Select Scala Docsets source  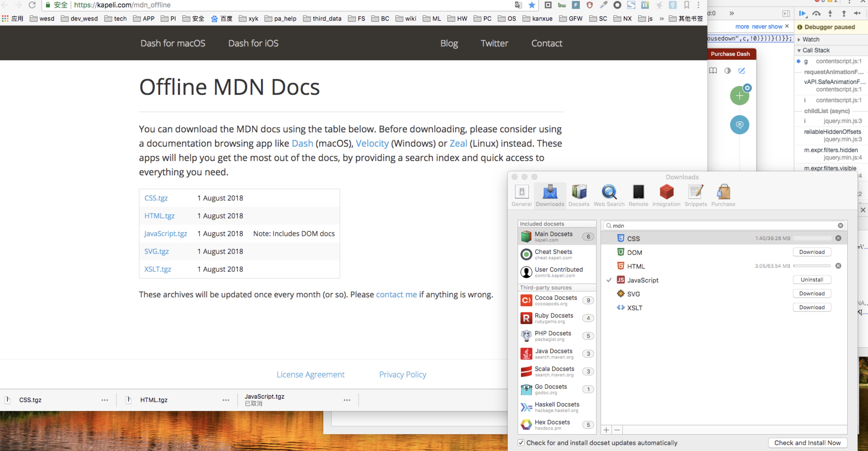click(557, 371)
